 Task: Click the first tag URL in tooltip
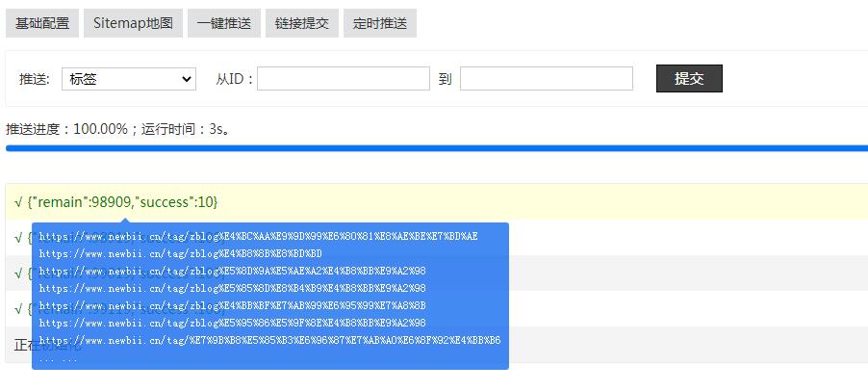[x=258, y=236]
